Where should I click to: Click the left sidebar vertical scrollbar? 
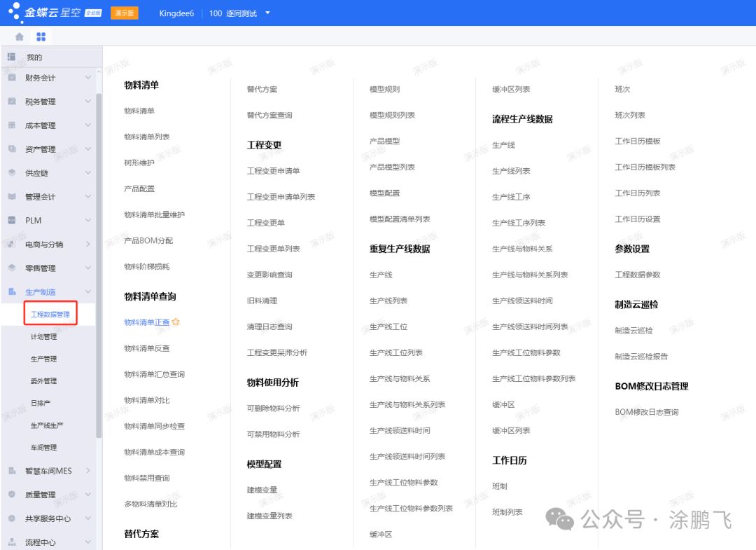click(x=99, y=266)
